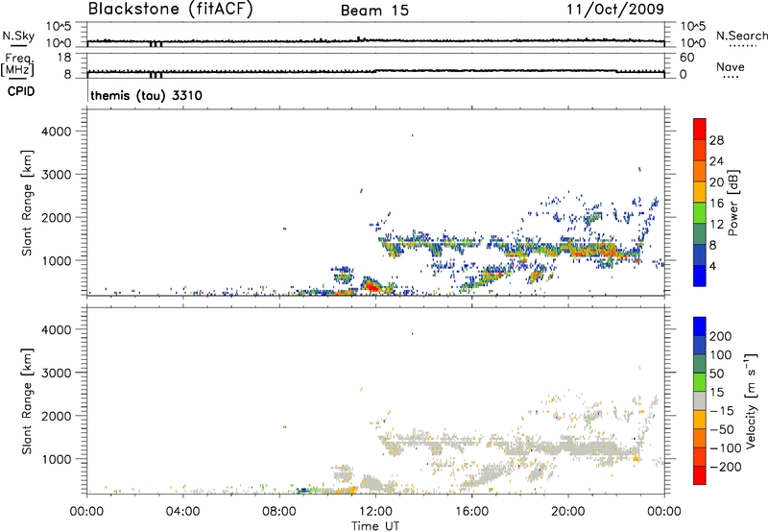The height and width of the screenshot is (532, 768).
Task: Click the "2000" tick of the power panel
Action: (x=57, y=217)
